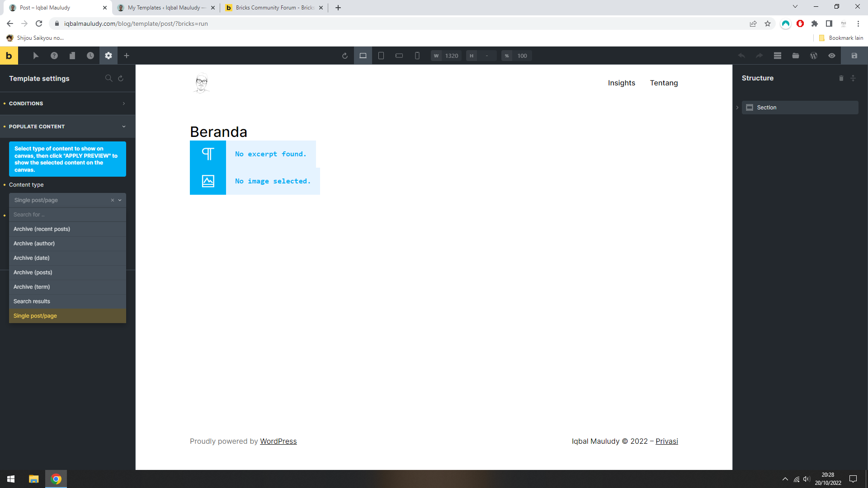
Task: Open page settings document icon
Action: pyautogui.click(x=72, y=56)
